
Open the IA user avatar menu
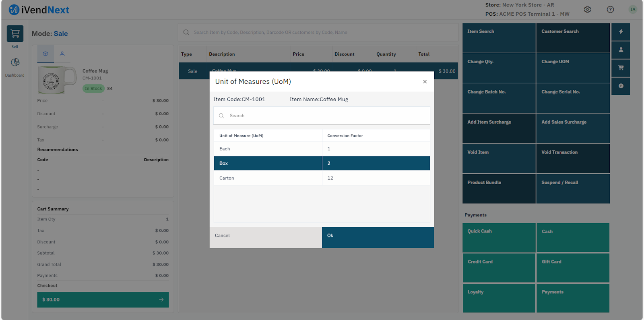[632, 9]
